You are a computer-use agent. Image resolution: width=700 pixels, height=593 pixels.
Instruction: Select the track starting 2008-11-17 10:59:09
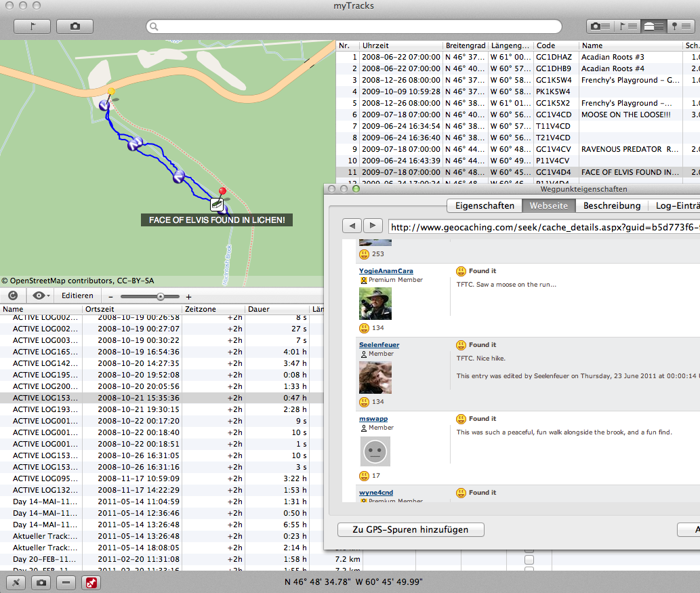(x=161, y=478)
